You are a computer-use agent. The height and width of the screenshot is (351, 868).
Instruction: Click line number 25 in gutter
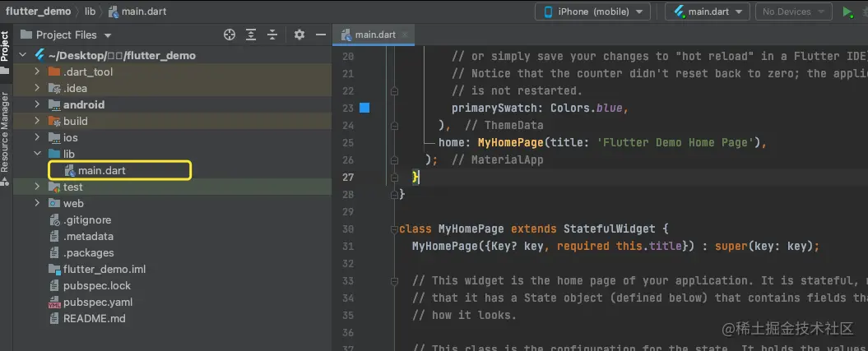pos(348,142)
